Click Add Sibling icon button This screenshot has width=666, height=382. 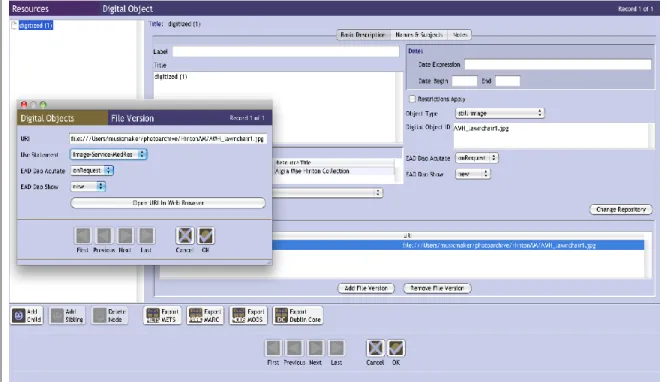(x=67, y=316)
